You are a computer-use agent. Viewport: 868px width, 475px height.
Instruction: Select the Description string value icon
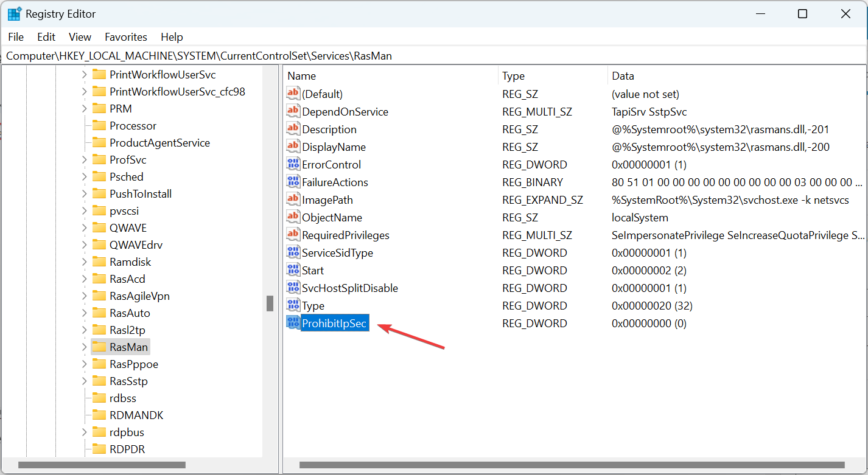point(293,129)
